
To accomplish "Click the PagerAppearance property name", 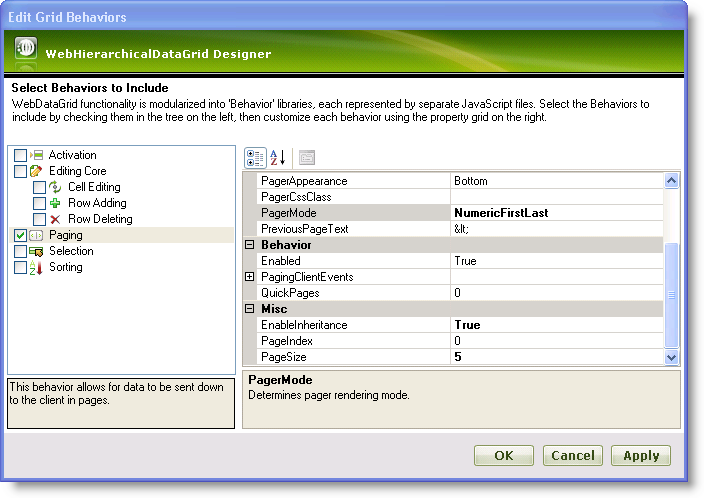I will [x=304, y=181].
